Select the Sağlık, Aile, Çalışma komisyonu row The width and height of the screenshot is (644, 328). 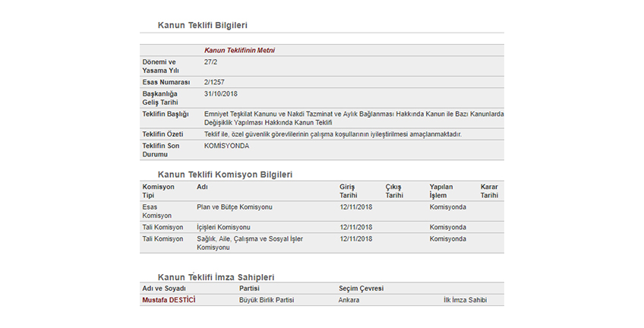tap(321, 243)
